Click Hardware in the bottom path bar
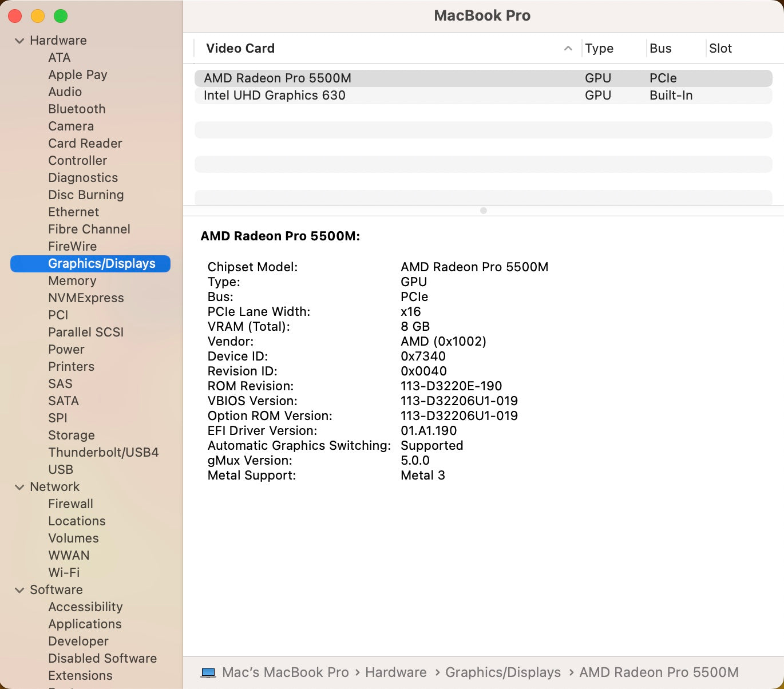Viewport: 784px width, 689px height. coord(396,672)
